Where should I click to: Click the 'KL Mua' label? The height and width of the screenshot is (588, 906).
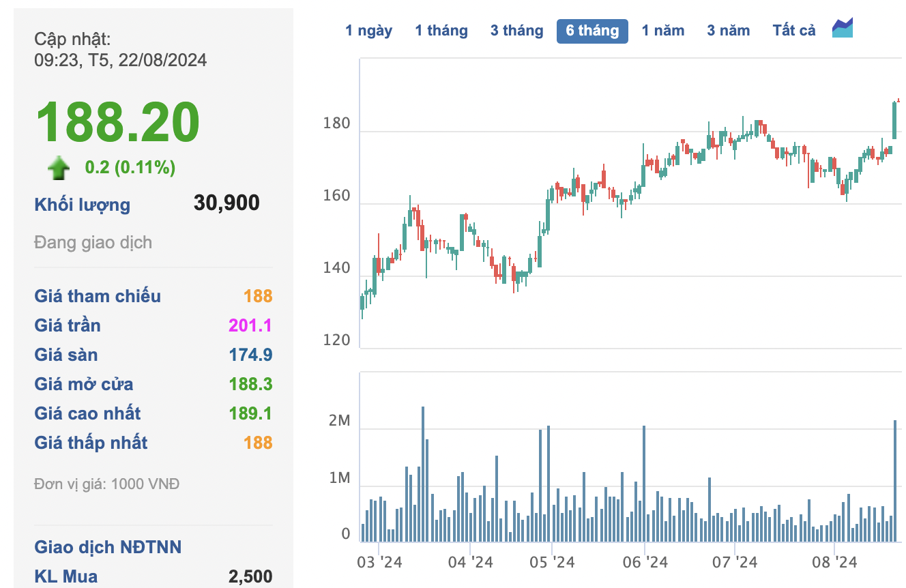pos(65,576)
